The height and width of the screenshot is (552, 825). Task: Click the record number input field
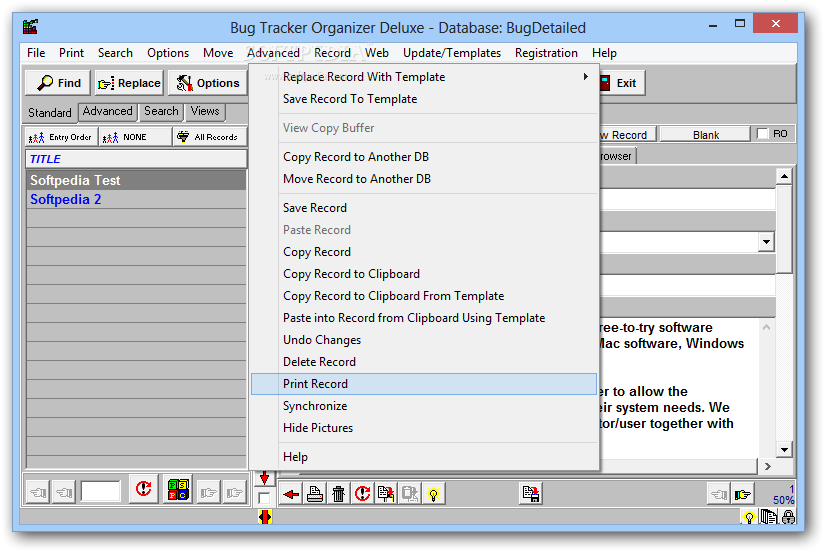(x=101, y=491)
